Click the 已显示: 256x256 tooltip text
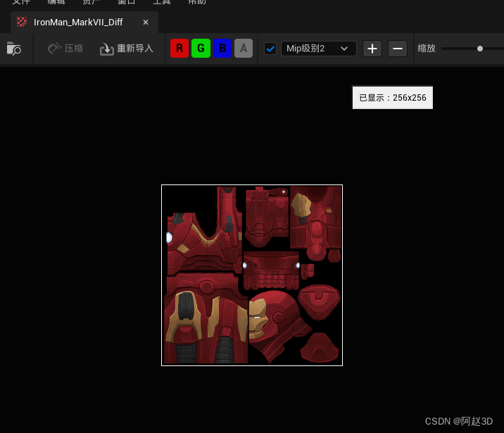The height and width of the screenshot is (433, 504). (x=393, y=98)
